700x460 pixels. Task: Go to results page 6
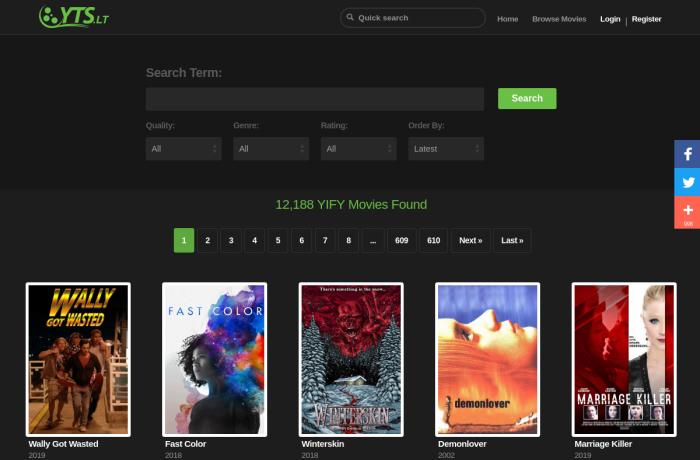(302, 240)
